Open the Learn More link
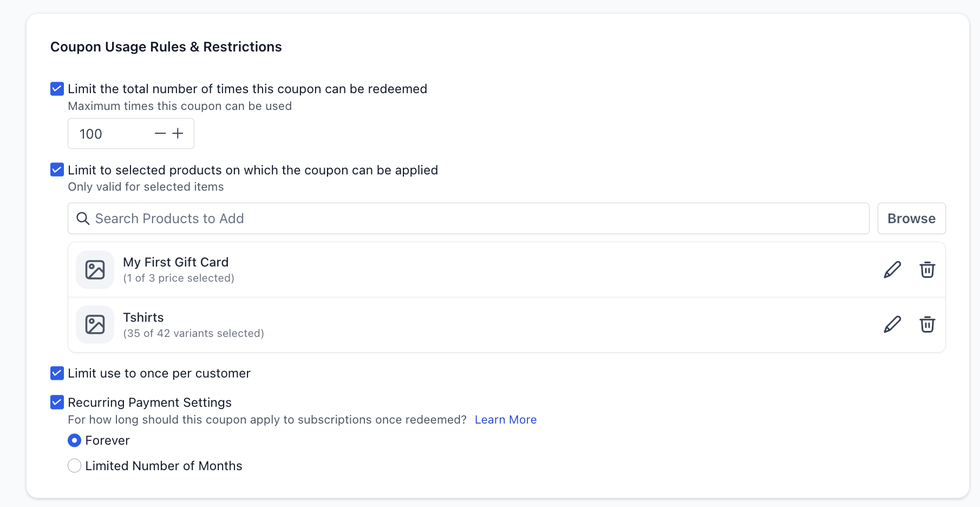 [x=505, y=420]
